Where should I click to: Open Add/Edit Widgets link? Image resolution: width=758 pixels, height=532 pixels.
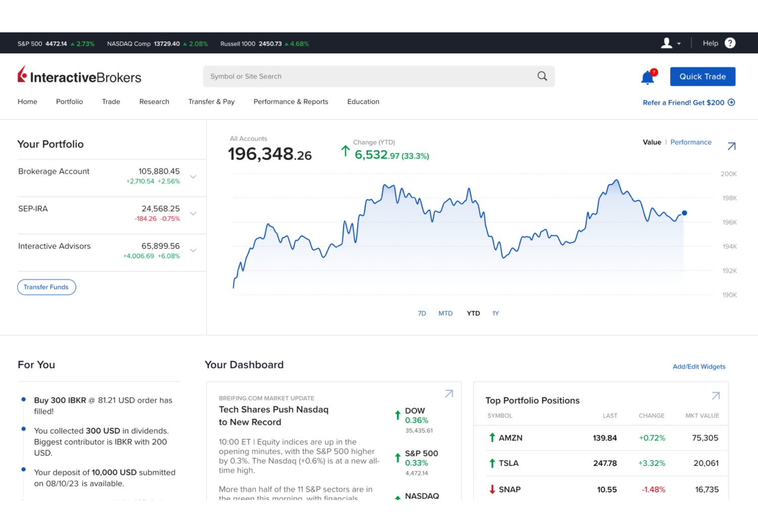coord(699,366)
